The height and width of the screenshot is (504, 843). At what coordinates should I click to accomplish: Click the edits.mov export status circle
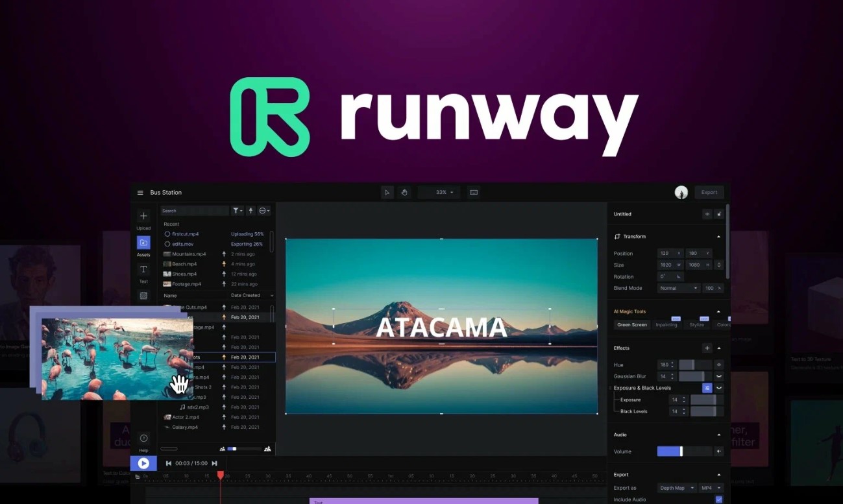pos(167,244)
